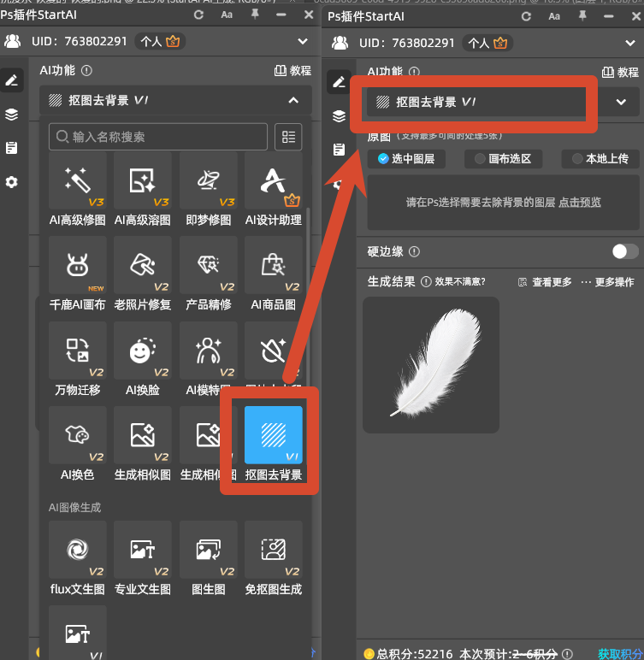Viewport: 644px width, 660px height.
Task: Click the user avatar icon in left panel
Action: [13, 41]
